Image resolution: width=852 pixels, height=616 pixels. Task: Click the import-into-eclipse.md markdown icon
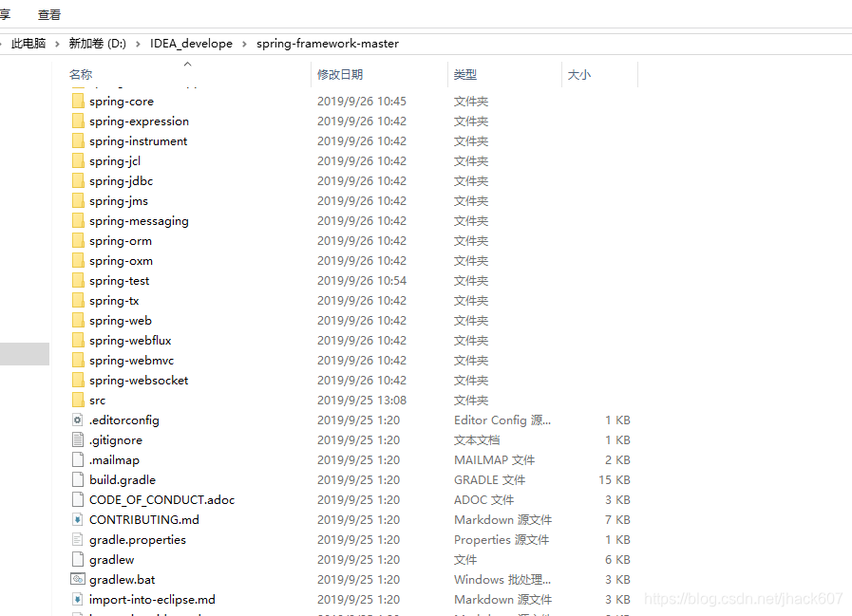pos(78,599)
